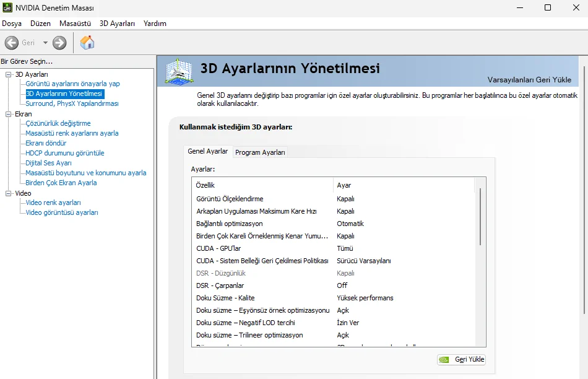Select the Doku Süzme - Kalite row
The height and width of the screenshot is (379, 588).
pyautogui.click(x=334, y=298)
